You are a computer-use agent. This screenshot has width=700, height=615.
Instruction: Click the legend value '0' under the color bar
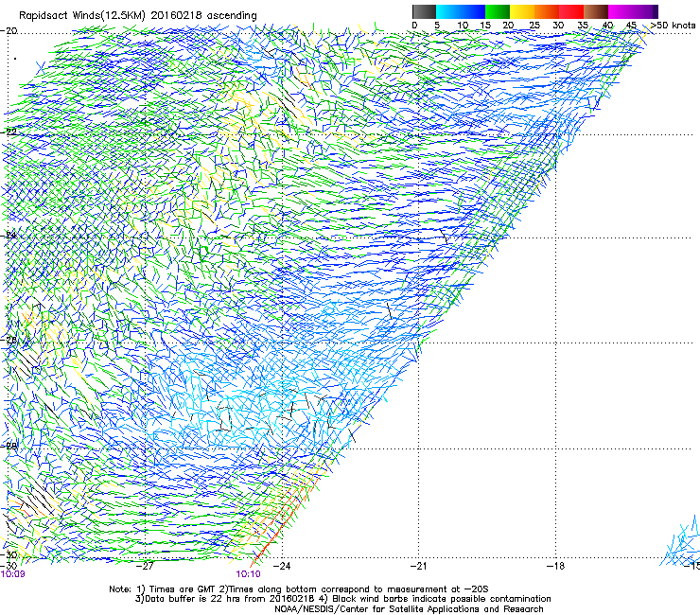pos(414,25)
